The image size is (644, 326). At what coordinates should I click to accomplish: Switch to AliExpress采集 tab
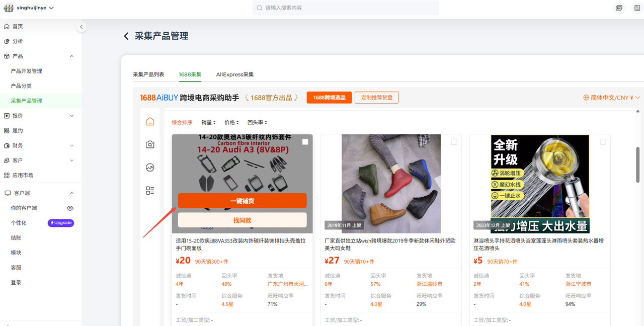point(235,74)
